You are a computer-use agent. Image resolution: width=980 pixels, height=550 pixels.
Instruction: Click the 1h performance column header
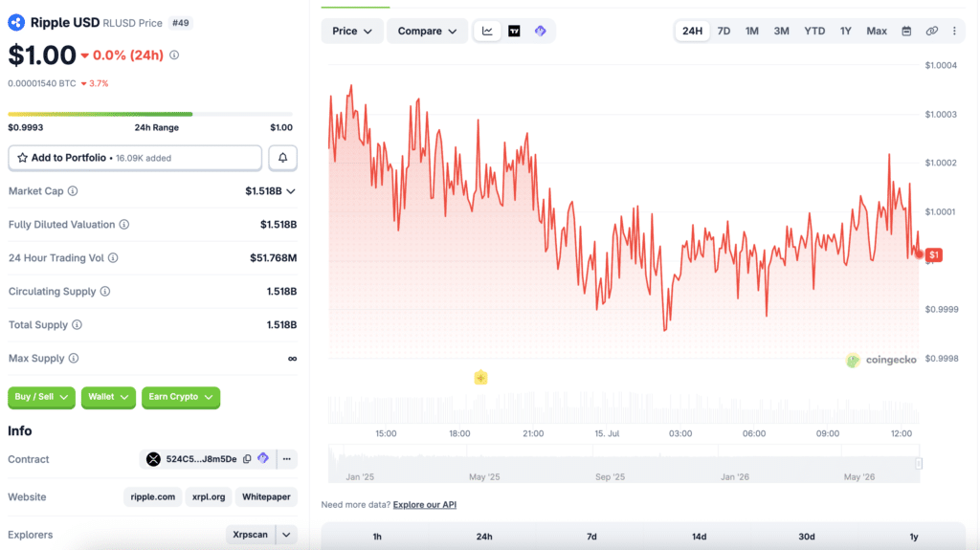[377, 537]
